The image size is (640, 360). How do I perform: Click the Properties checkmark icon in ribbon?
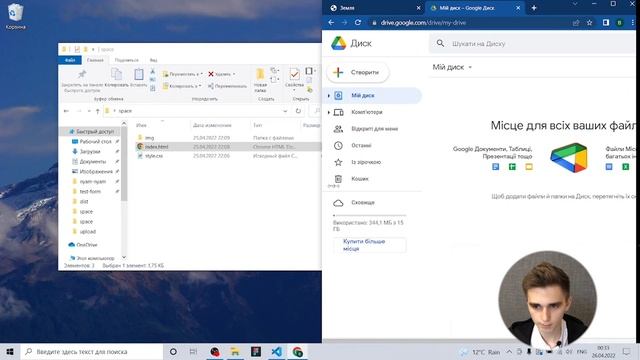pyautogui.click(x=294, y=74)
